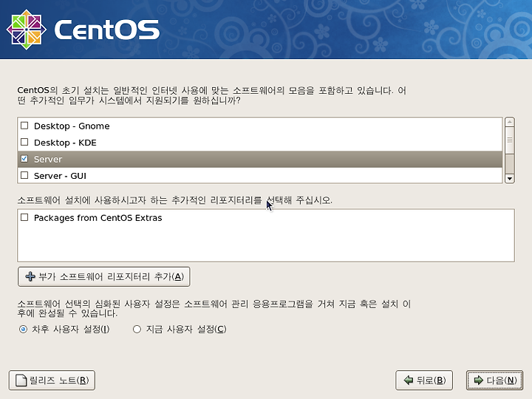Click the CentOS logo emblem

27,30
